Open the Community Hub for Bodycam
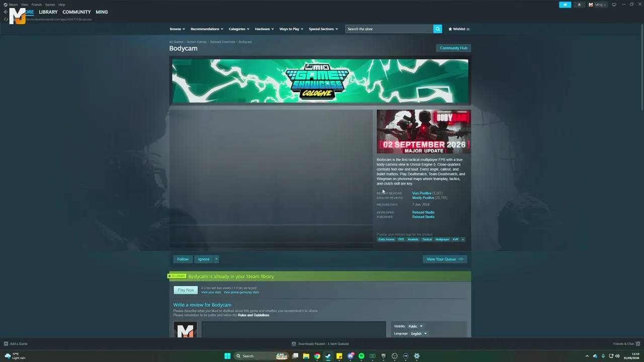The image size is (644, 362). tap(453, 48)
